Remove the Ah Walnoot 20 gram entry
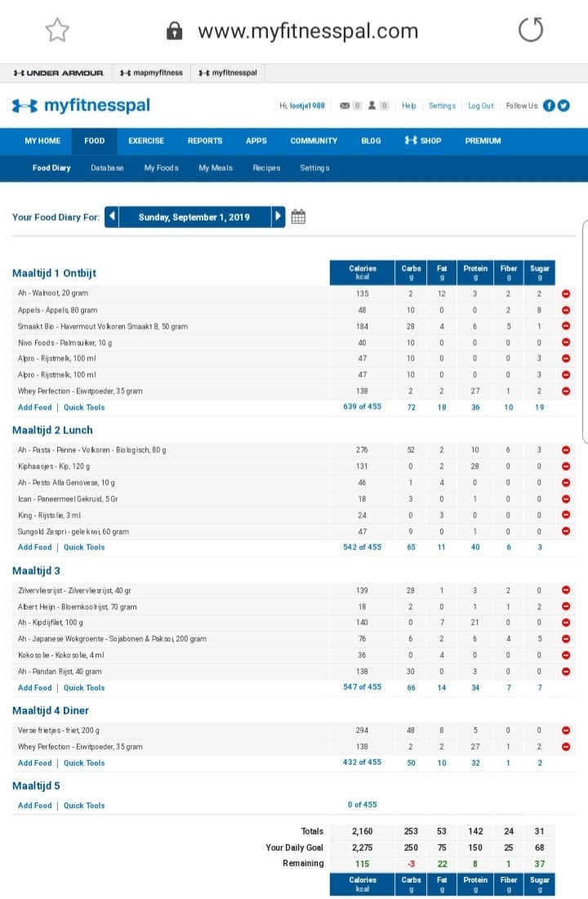The image size is (588, 899). pyautogui.click(x=566, y=293)
